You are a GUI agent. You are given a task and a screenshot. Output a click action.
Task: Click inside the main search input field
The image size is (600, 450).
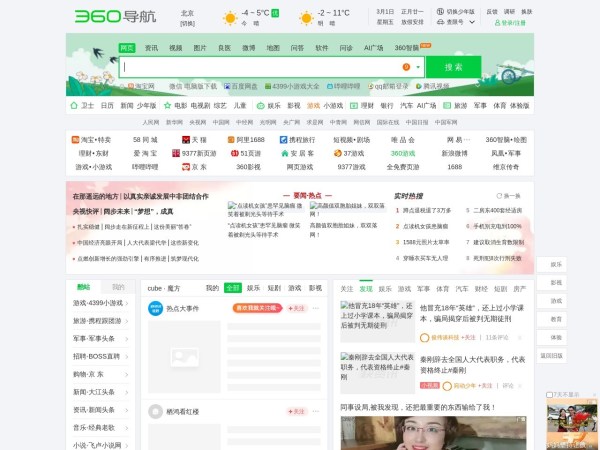(x=260, y=67)
